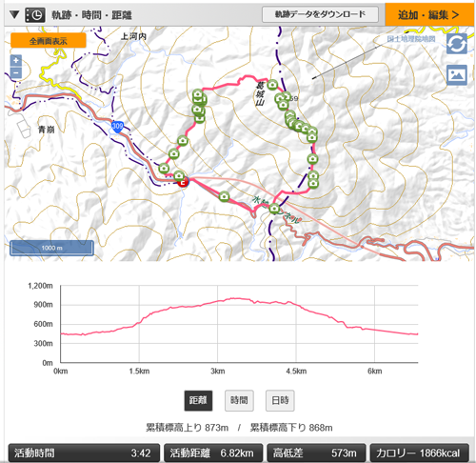Reload the map with refresh icon

pos(457,44)
